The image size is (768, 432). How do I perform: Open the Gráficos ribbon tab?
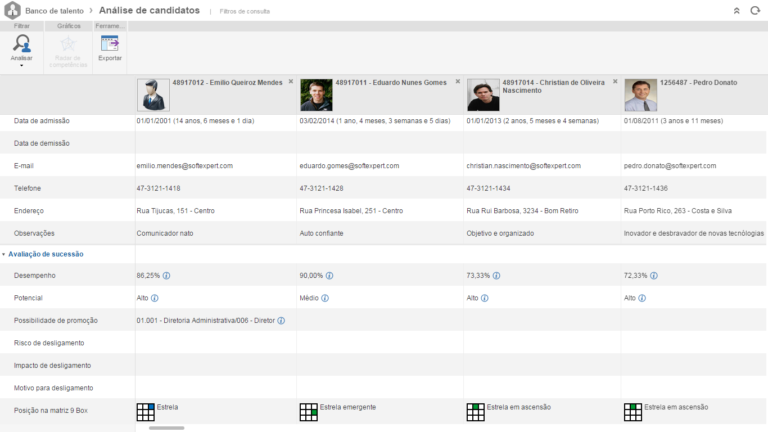(x=69, y=25)
